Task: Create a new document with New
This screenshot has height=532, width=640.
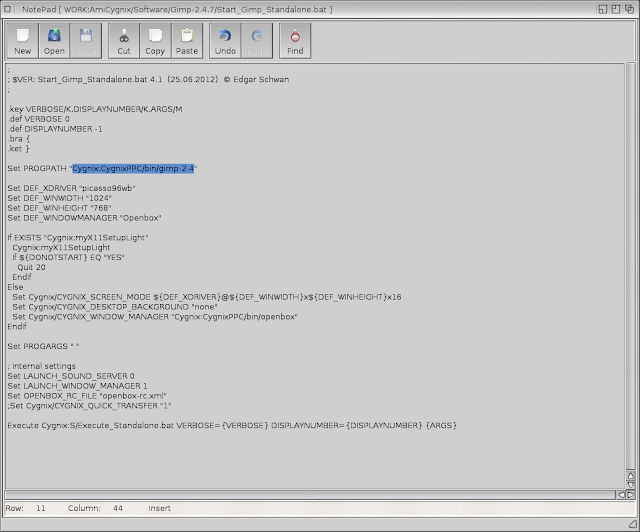Action: pos(22,41)
